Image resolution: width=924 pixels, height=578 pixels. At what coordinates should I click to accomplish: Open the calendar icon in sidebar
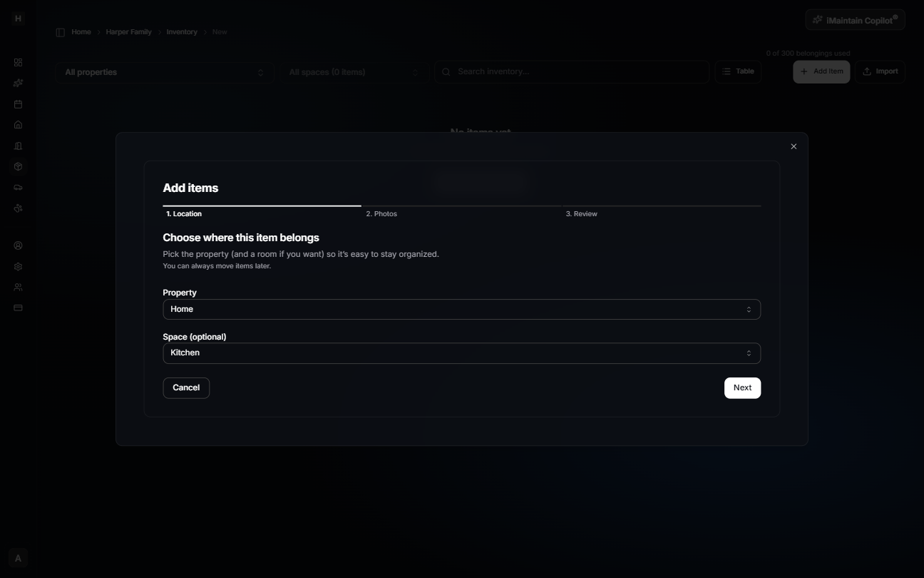pos(18,103)
